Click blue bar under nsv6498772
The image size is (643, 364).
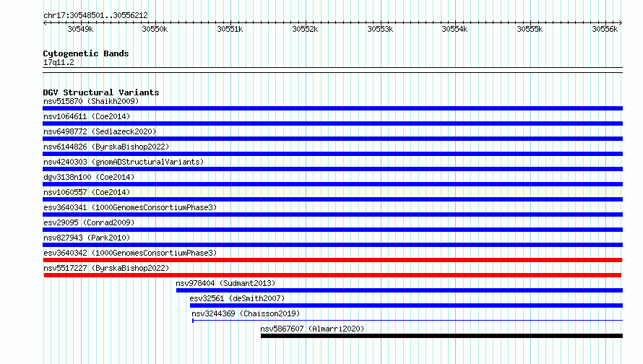[x=332, y=139]
